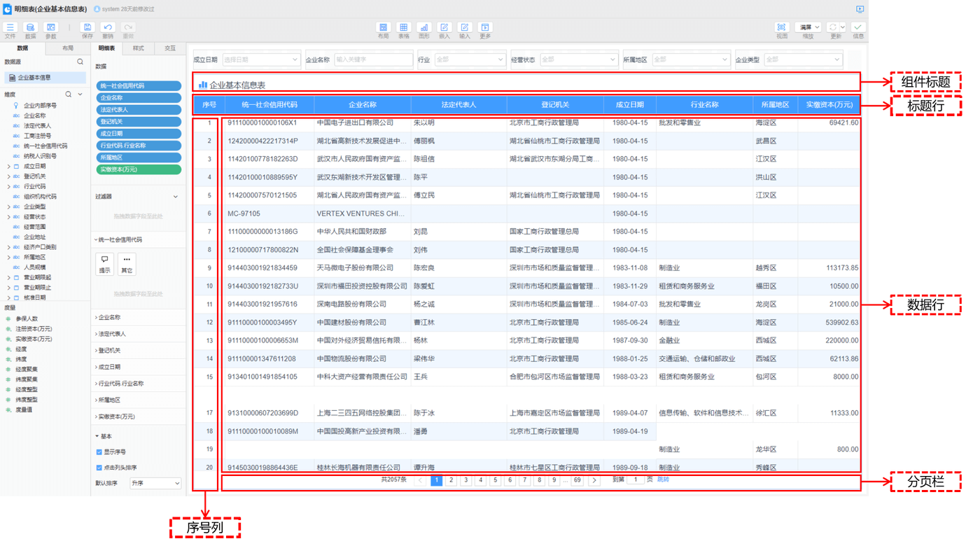
Task: Toggle the 点击列头排序 checkbox
Action: click(x=99, y=468)
